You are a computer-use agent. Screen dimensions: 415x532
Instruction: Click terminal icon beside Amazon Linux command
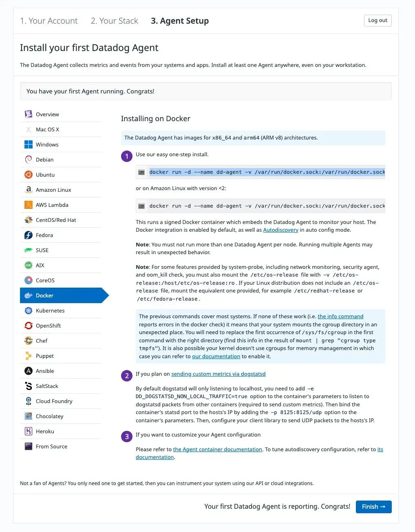coord(141,206)
